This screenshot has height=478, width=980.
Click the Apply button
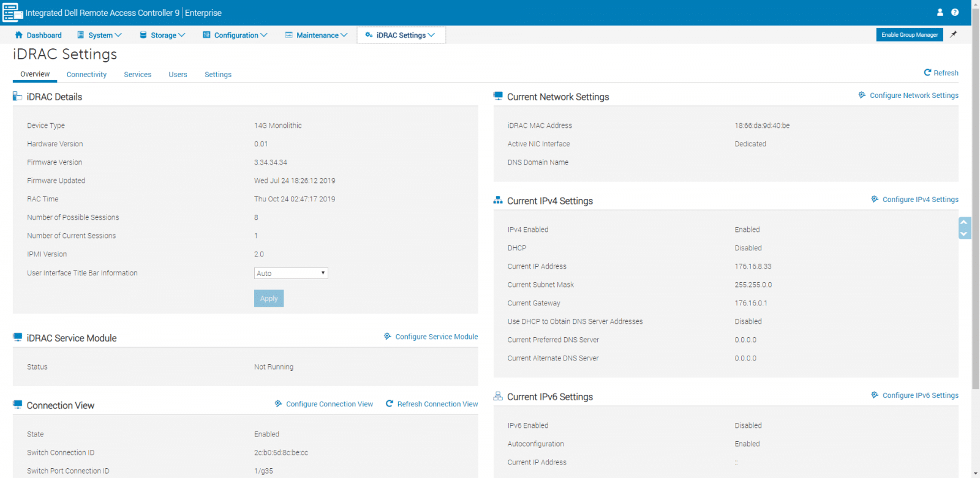click(x=269, y=298)
